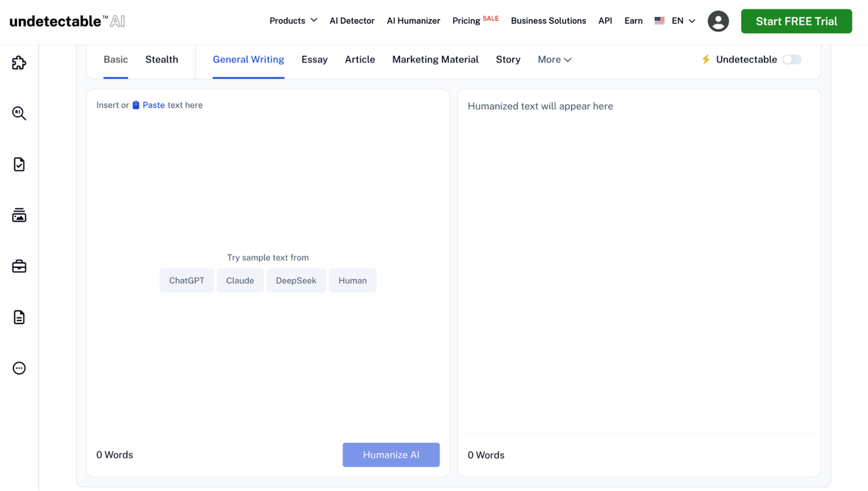
Task: Switch to the Stealth mode tab
Action: click(x=161, y=60)
